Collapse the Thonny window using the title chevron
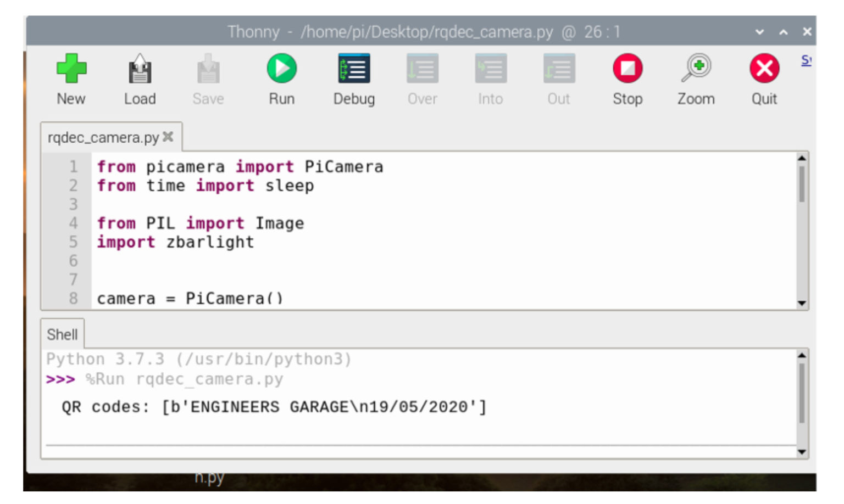 click(760, 31)
